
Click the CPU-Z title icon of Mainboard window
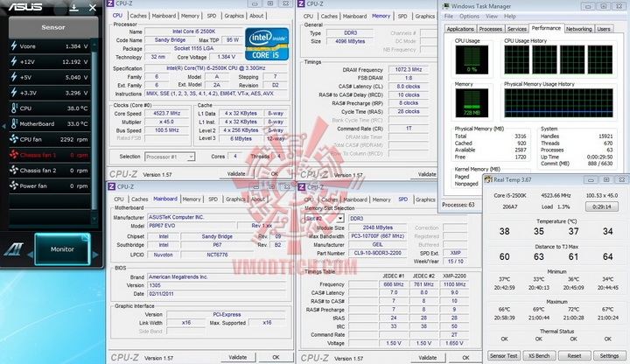pyautogui.click(x=111, y=187)
